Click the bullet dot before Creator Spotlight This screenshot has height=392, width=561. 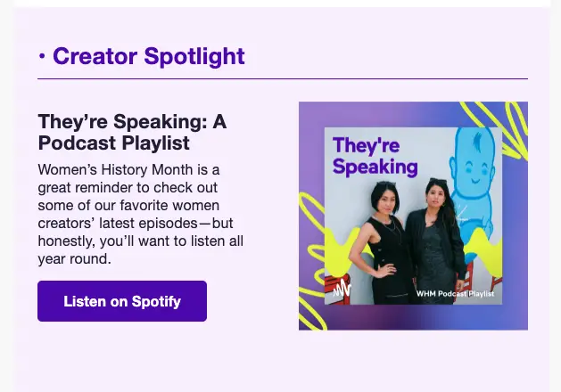[x=42, y=56]
